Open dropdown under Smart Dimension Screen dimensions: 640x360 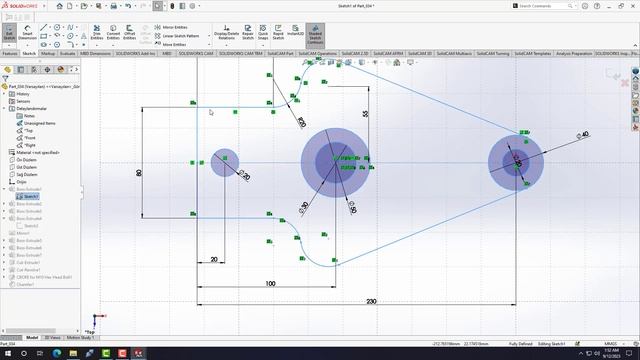27,45
